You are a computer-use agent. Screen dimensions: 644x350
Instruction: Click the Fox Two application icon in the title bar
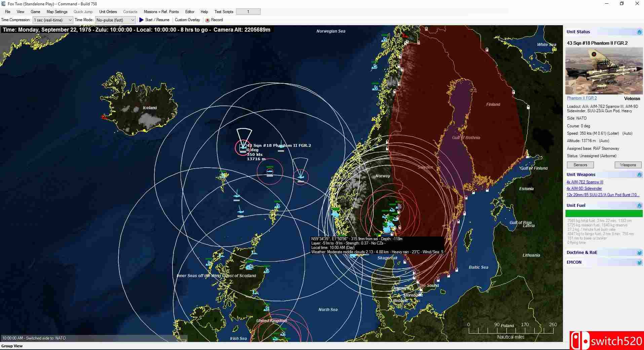tap(3, 4)
